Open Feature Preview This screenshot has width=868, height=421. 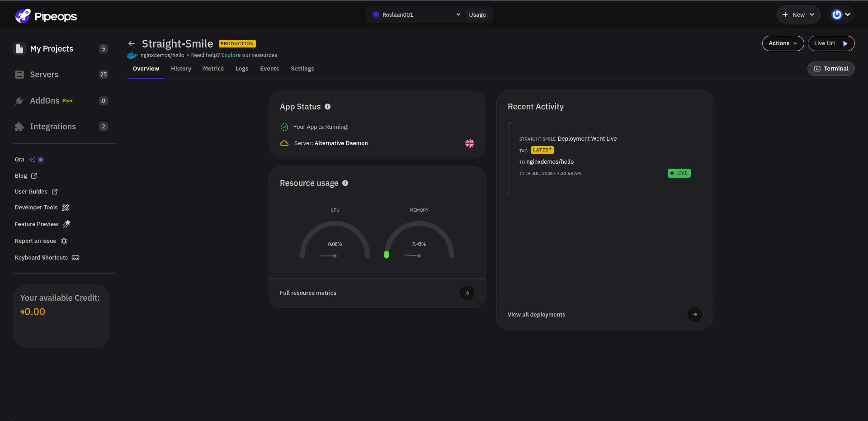[37, 224]
